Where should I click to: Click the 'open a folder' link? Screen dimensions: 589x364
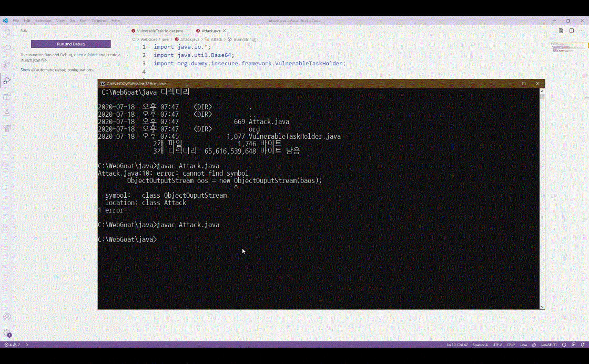point(86,55)
